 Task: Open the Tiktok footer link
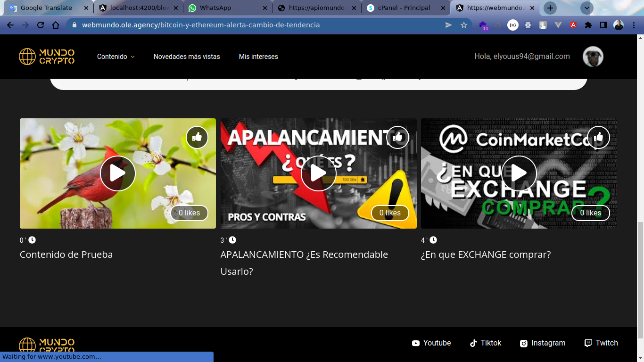(486, 343)
